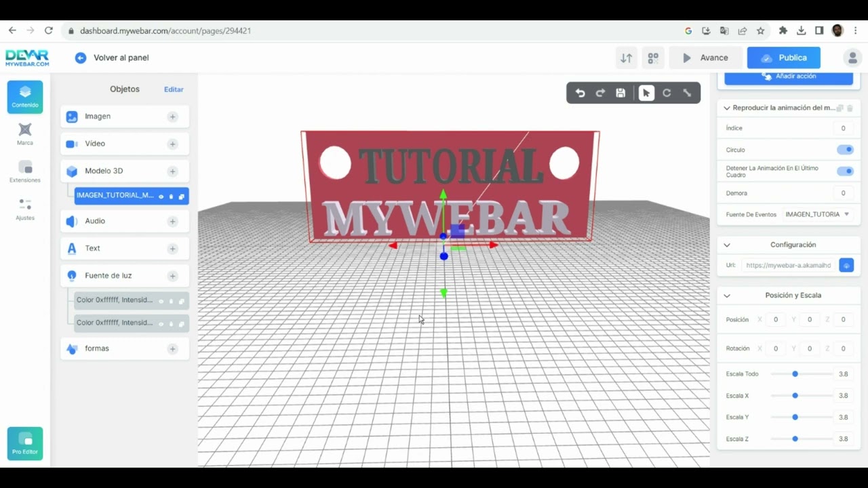Click the Índice input field
Viewport: 868px width, 488px height.
pyautogui.click(x=843, y=128)
